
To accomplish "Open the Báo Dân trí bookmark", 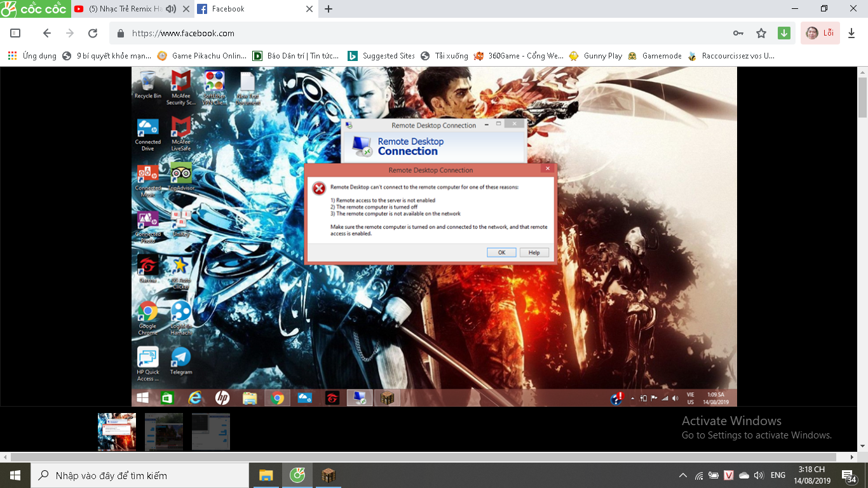I will click(x=296, y=56).
